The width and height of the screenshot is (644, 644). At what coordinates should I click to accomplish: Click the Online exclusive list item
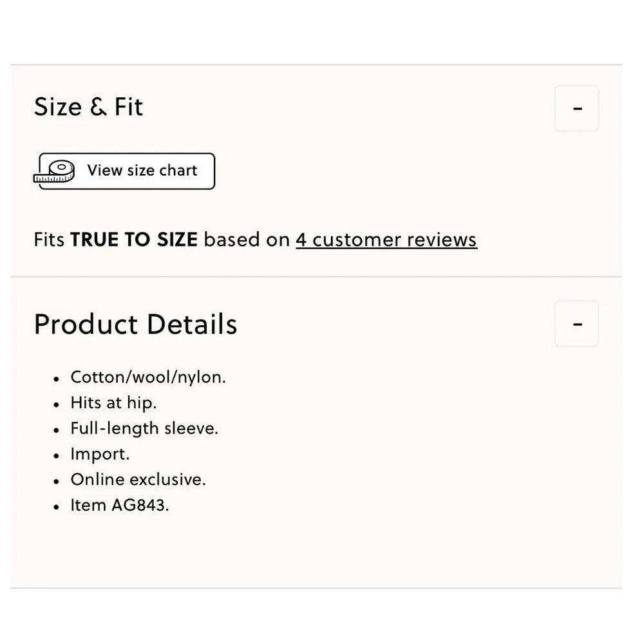click(138, 479)
